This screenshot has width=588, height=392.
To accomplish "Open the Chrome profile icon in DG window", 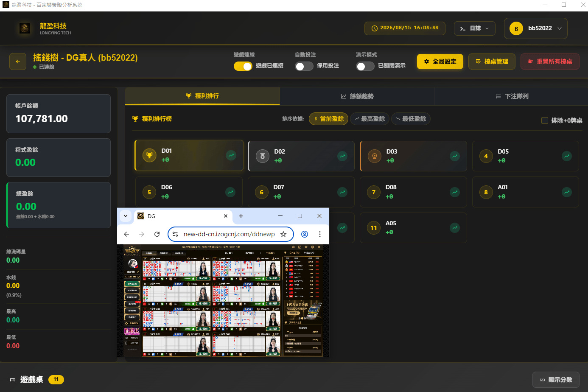I will tap(305, 234).
